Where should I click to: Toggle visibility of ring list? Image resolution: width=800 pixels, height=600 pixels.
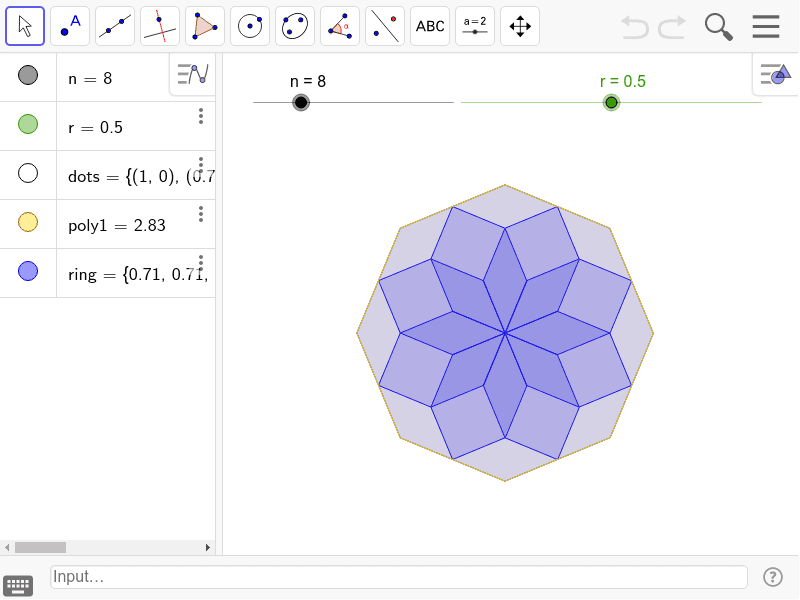point(28,271)
